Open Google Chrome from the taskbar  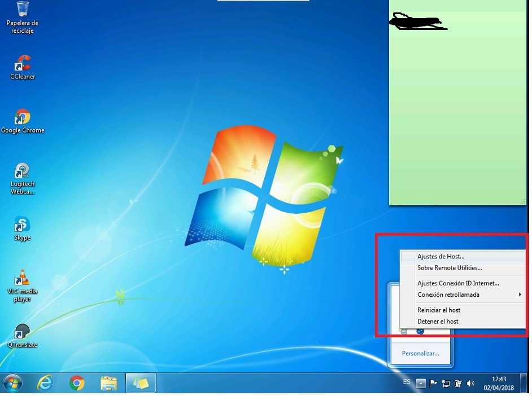pos(77,384)
